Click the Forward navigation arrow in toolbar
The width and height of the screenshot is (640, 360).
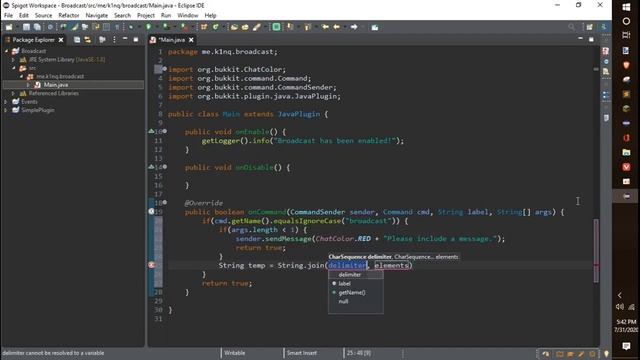click(x=354, y=27)
